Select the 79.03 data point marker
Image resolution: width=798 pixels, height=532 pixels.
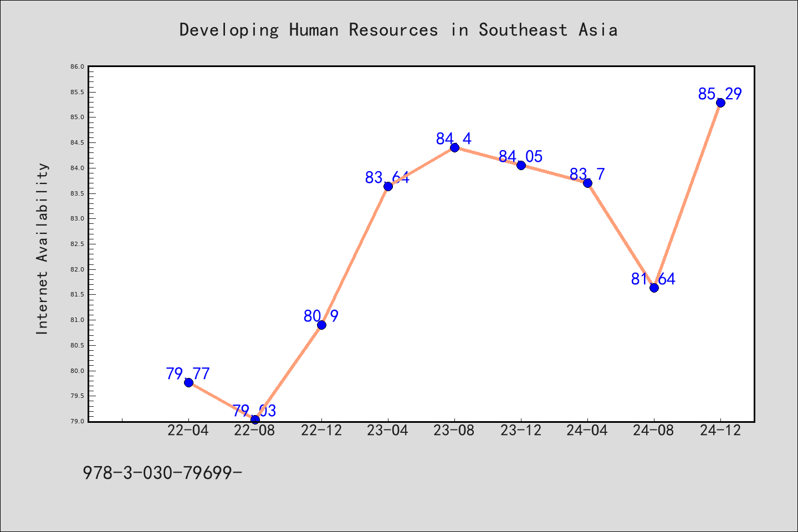pyautogui.click(x=255, y=420)
